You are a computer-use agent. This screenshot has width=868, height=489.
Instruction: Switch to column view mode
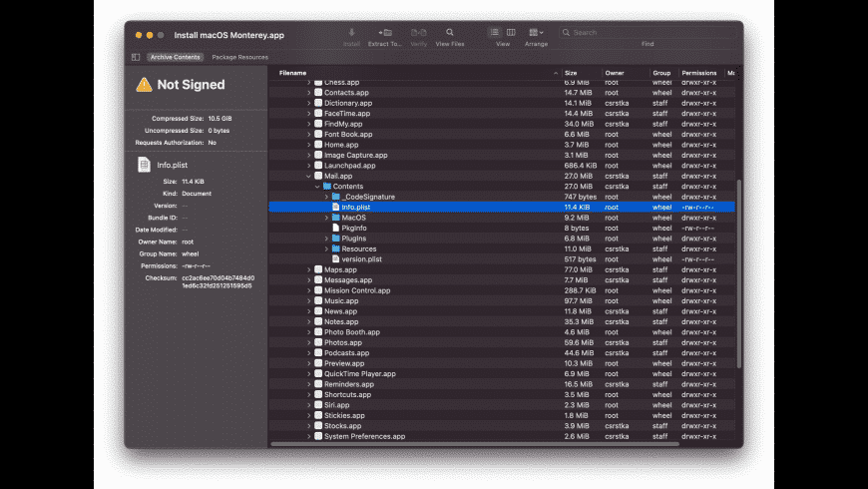[x=511, y=32]
